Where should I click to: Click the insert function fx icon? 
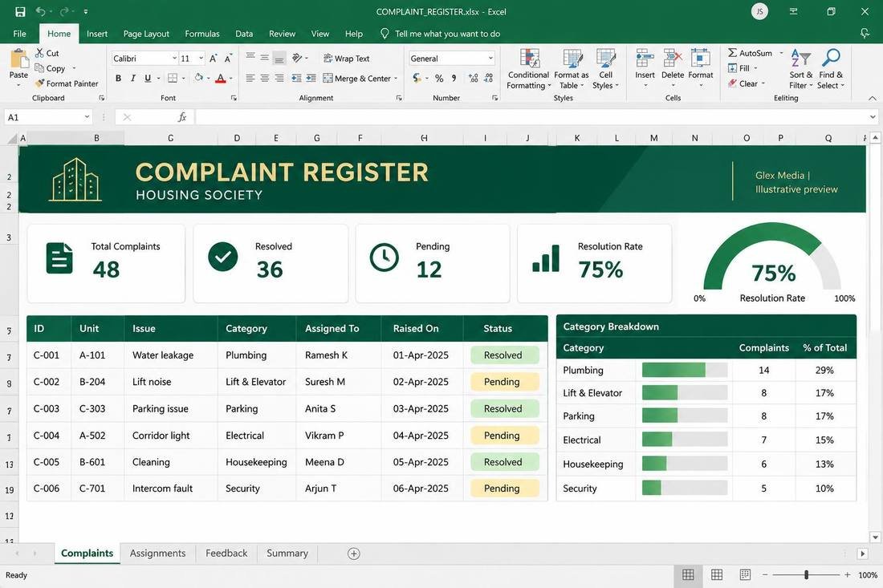point(182,117)
